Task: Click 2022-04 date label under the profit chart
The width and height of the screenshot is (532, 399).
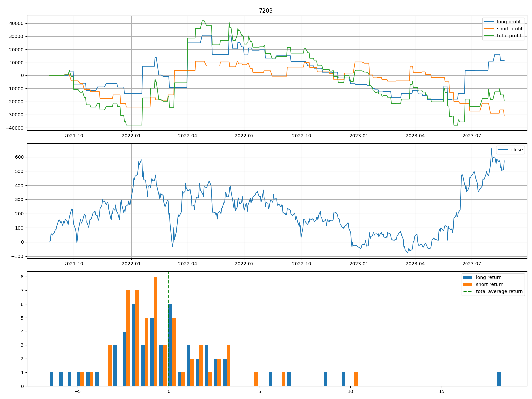Action: pyautogui.click(x=188, y=136)
